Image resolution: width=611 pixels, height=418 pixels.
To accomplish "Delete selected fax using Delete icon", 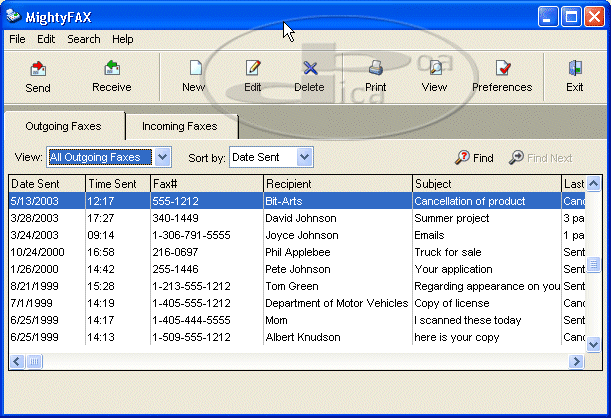I will click(x=309, y=75).
